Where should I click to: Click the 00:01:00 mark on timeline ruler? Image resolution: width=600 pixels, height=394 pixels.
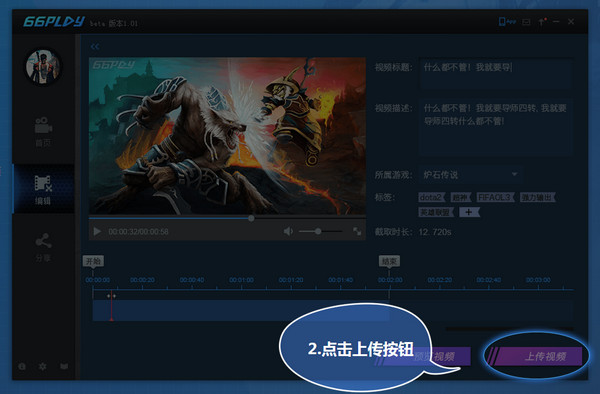coord(241,280)
